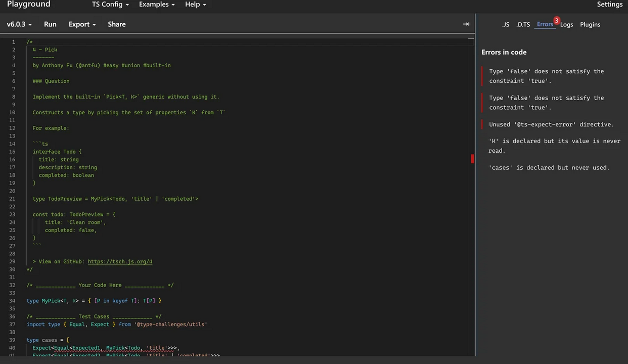The image size is (628, 364).
Task: Click line number 34 in the gutter
Action: pos(12,301)
